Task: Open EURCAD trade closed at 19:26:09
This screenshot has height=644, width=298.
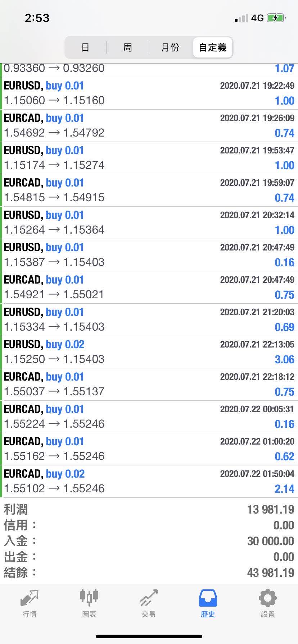Action: [x=149, y=126]
